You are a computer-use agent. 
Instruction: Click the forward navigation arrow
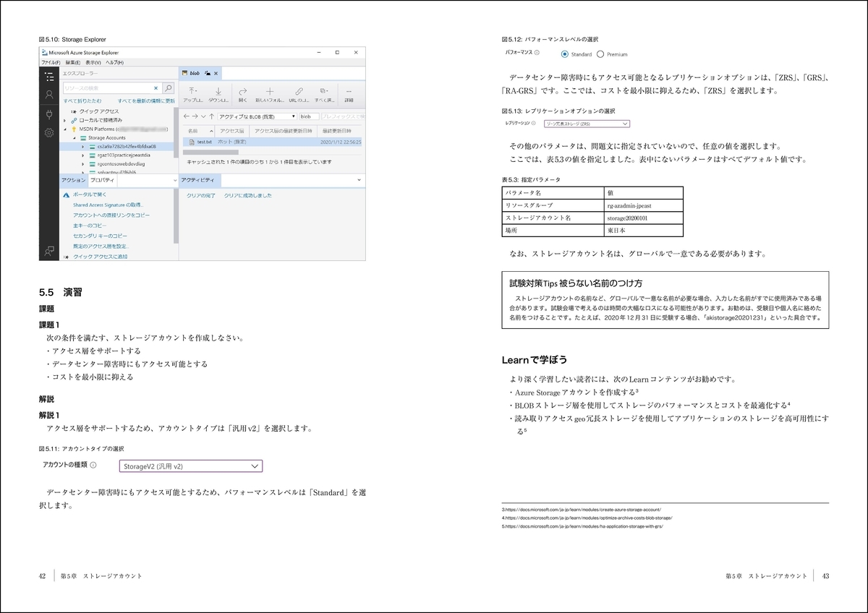pos(195,116)
